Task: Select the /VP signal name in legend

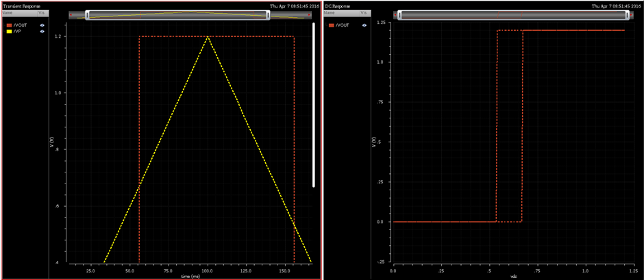Action: [17, 31]
